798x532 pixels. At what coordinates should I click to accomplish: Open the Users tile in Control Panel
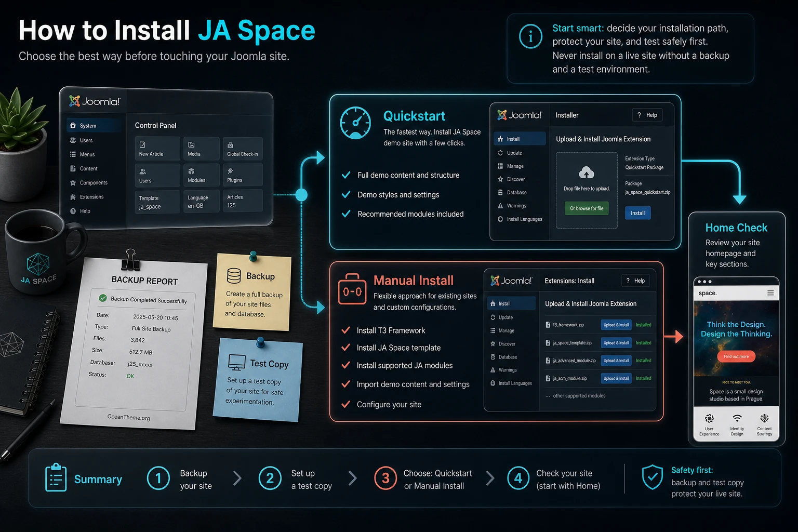(x=157, y=175)
